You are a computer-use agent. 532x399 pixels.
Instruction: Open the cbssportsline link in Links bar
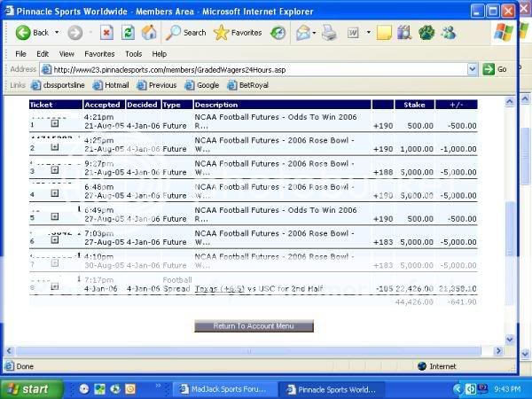click(59, 85)
